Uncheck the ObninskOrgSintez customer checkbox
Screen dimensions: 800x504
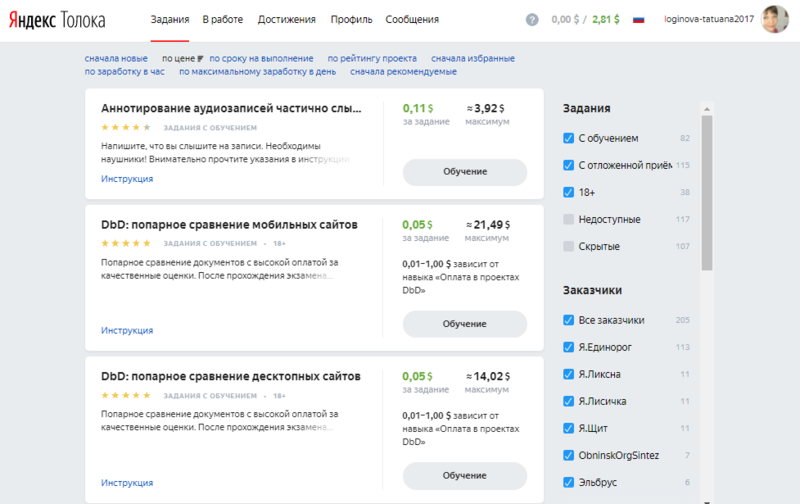click(x=568, y=456)
